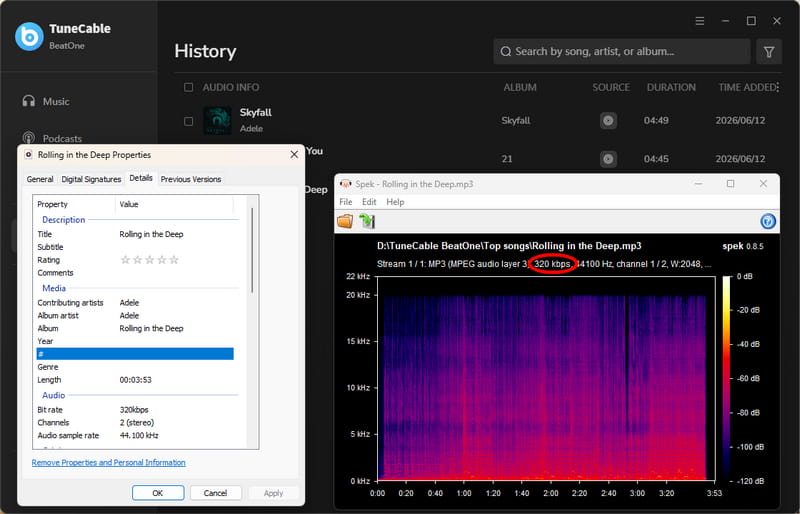Open the Podcasts section in sidebar
The image size is (800, 514).
[52, 138]
